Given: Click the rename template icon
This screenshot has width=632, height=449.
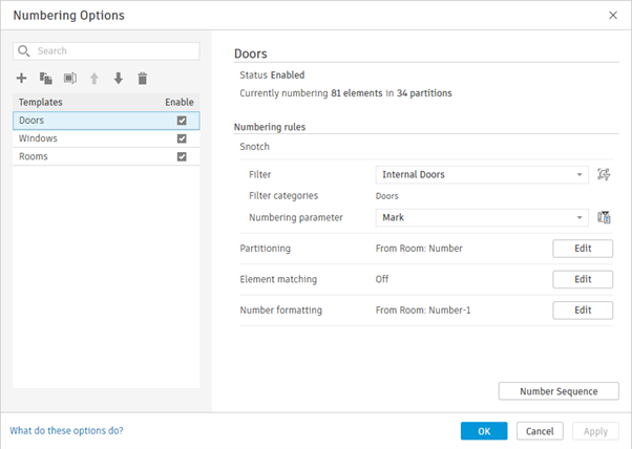Looking at the screenshot, I should (70, 78).
